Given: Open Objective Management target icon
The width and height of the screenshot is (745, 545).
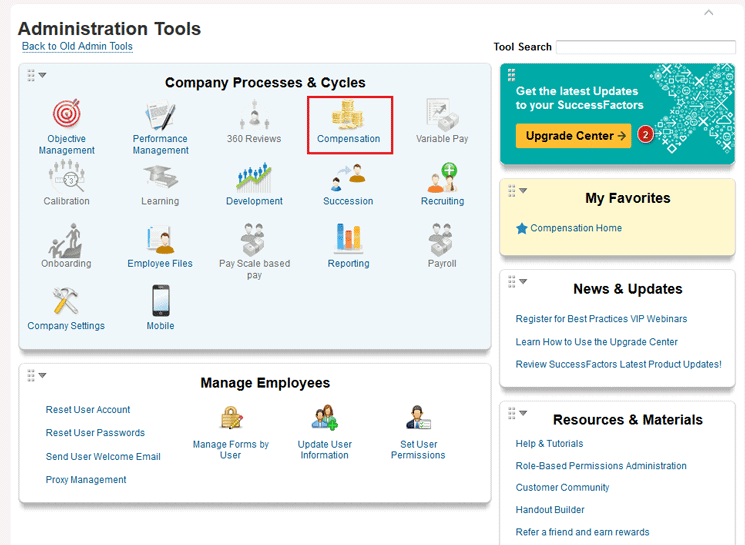Looking at the screenshot, I should pyautogui.click(x=67, y=113).
